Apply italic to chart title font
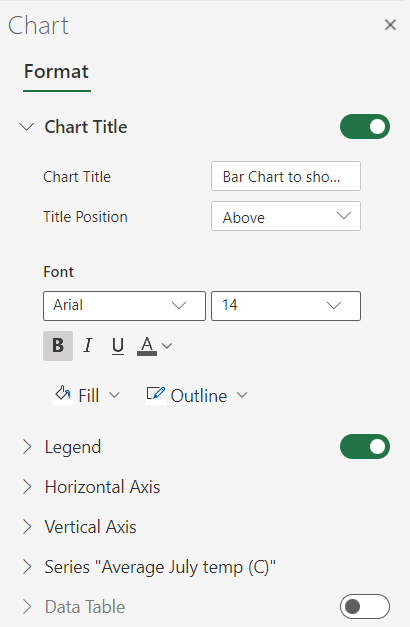Image resolution: width=410 pixels, height=627 pixels. coord(88,345)
